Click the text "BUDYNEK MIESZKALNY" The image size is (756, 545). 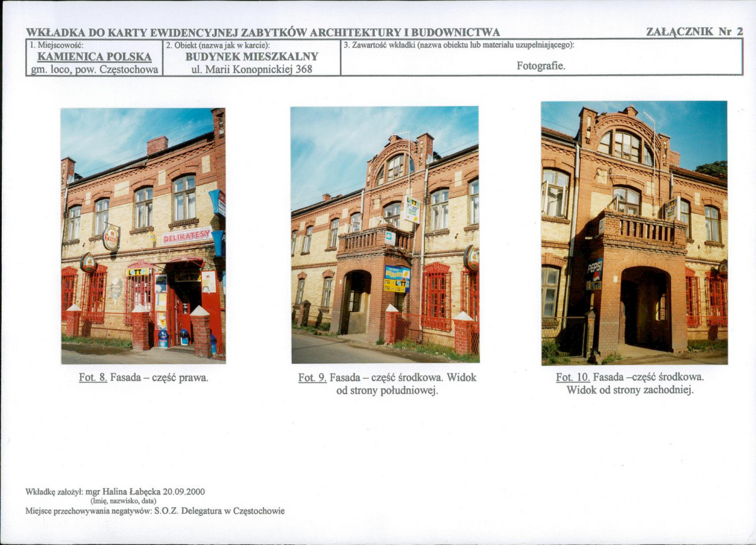(252, 56)
